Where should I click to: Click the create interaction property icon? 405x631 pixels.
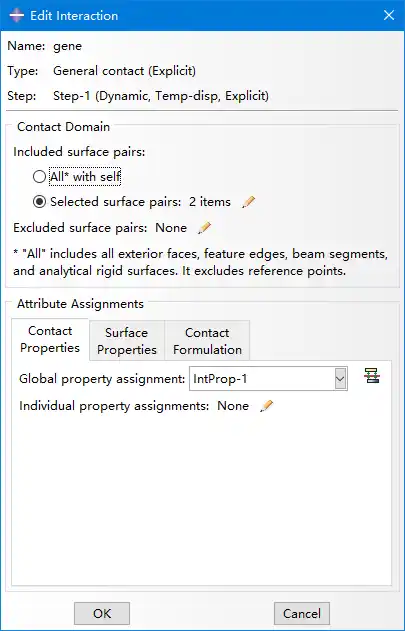coord(372,375)
